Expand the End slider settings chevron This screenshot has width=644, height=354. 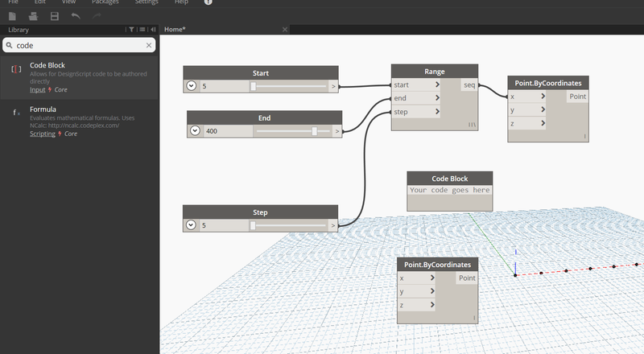[195, 130]
